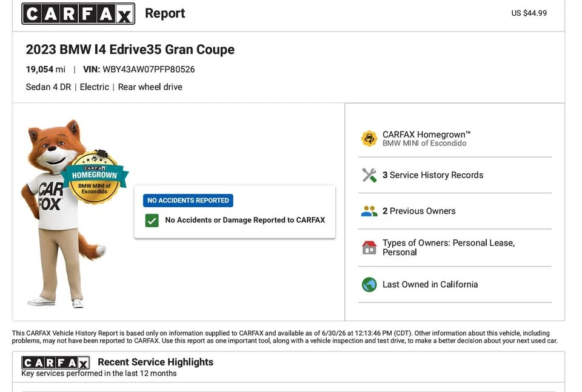Viewport: 582px width, 392px height.
Task: Click the VIN number WBY43AW07PFP80526
Action: pyautogui.click(x=149, y=69)
